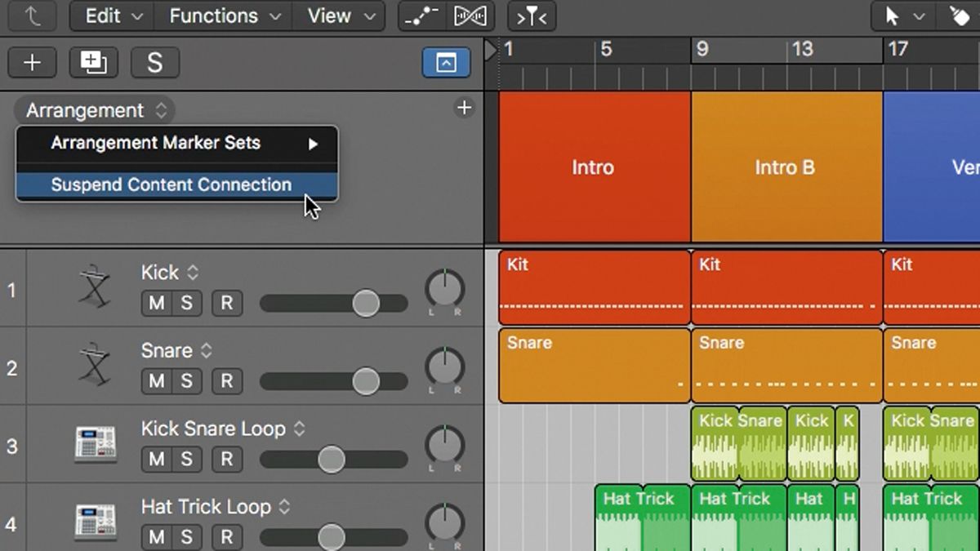Click the MIDI Draw toolbar icon

click(420, 16)
